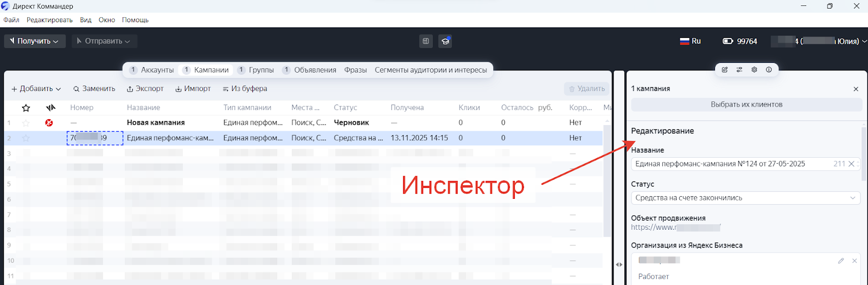The width and height of the screenshot is (868, 285).
Task: Remove organization with its X icon
Action: coord(854,261)
